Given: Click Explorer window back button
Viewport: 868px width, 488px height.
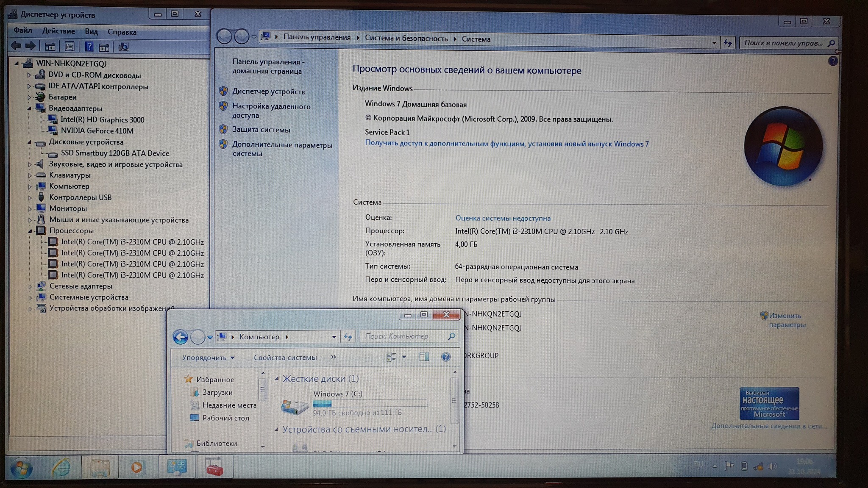Looking at the screenshot, I should [181, 337].
